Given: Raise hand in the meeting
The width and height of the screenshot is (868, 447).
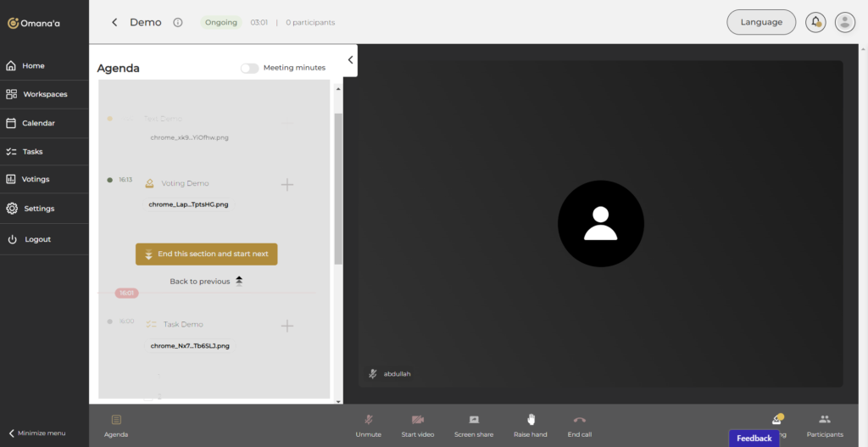Looking at the screenshot, I should (x=531, y=425).
